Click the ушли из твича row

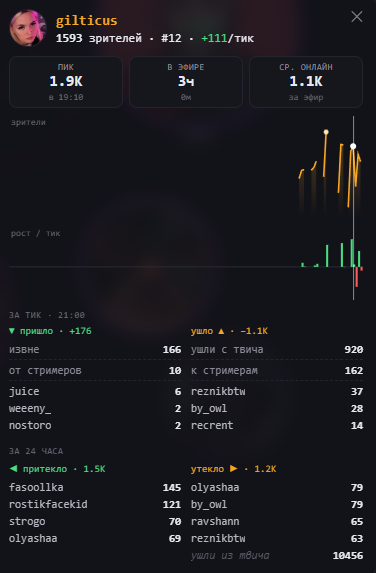277,555
